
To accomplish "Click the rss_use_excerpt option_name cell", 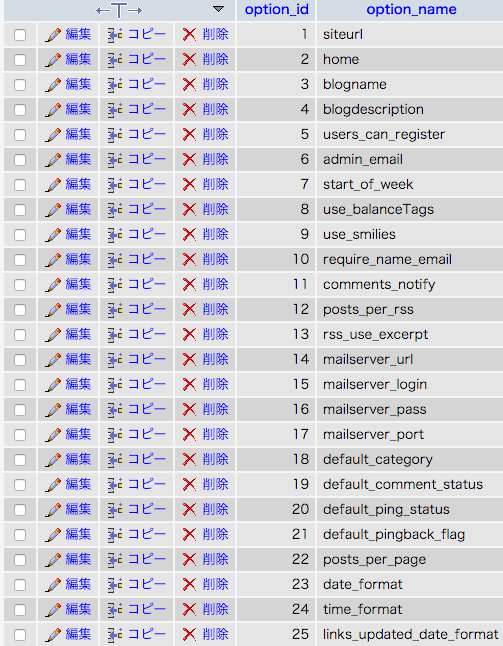I will [410, 335].
